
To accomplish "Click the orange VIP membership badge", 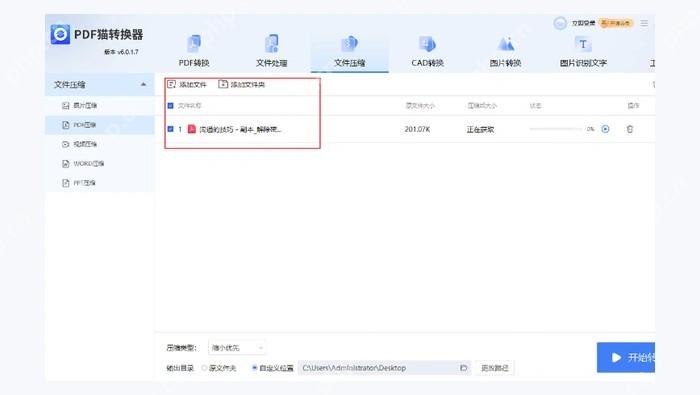I will (x=616, y=23).
